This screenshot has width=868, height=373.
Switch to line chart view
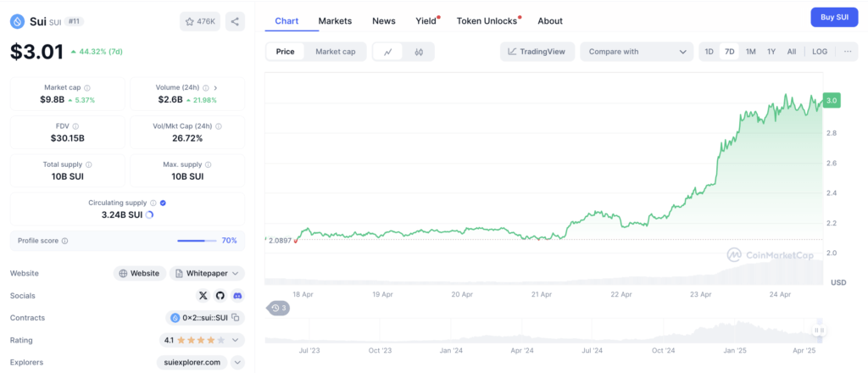[388, 52]
